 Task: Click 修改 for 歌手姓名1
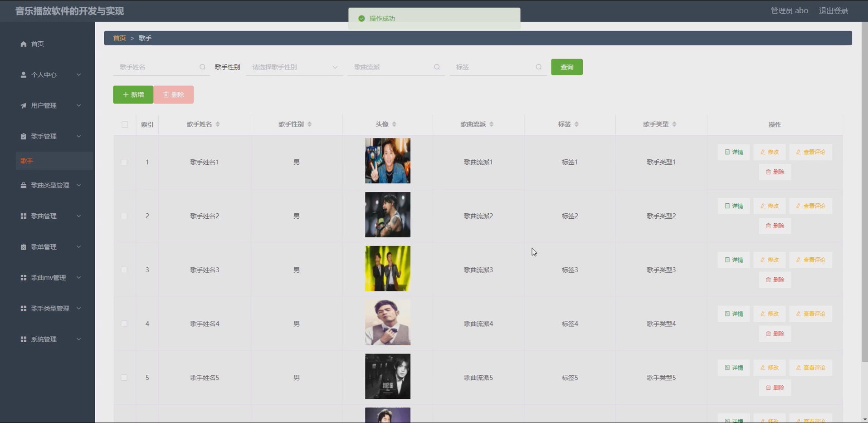tap(769, 152)
